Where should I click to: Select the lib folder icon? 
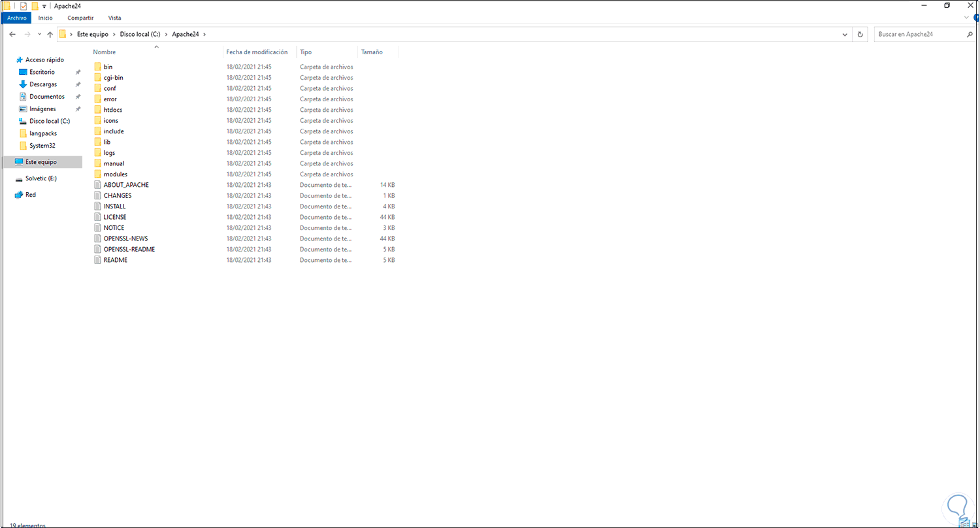click(98, 142)
